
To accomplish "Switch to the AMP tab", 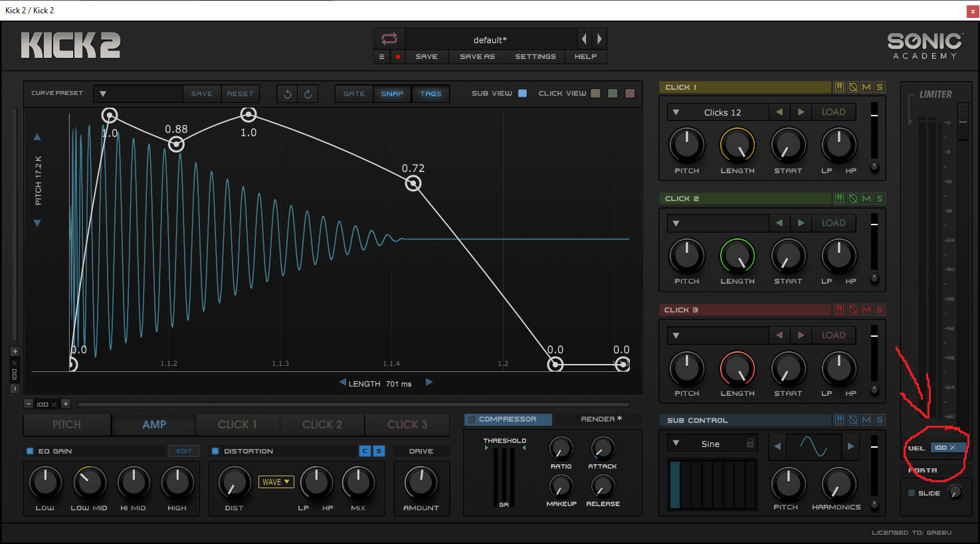I will (x=154, y=424).
